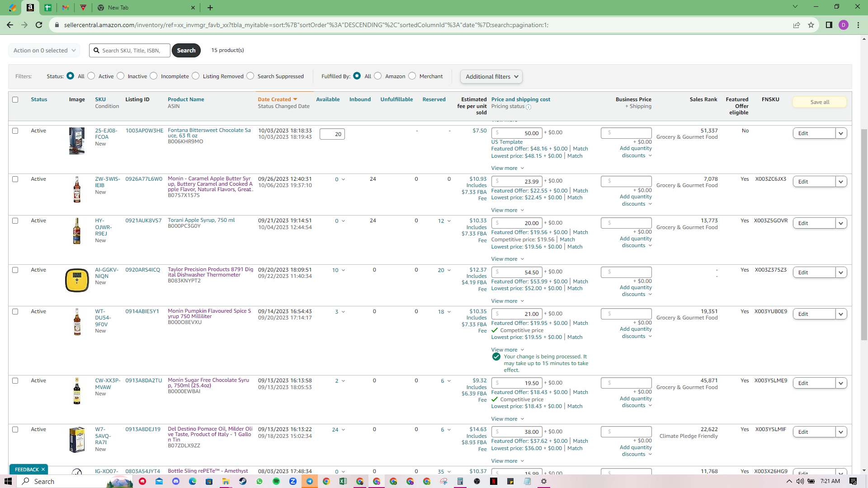
Task: Edit the Fontana available quantity field
Action: click(x=332, y=134)
